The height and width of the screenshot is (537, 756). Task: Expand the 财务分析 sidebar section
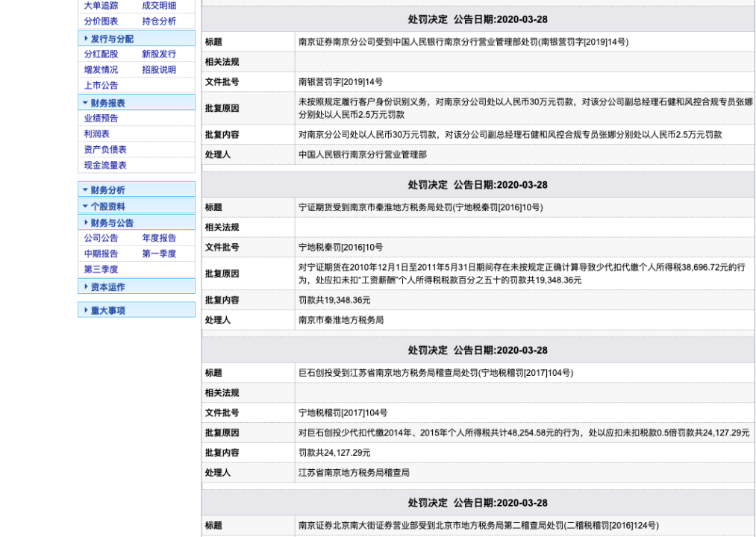(107, 190)
